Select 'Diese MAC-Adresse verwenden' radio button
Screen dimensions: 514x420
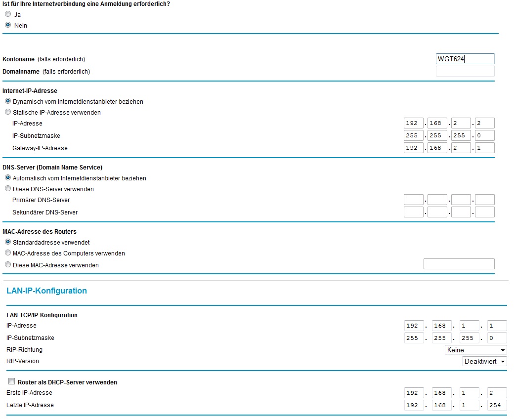(8, 265)
